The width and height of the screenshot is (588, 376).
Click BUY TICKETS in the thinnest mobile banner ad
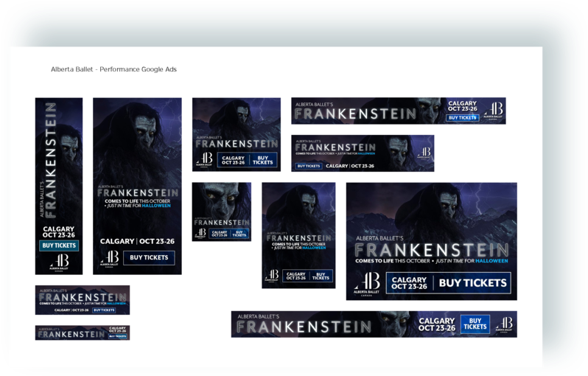pos(118,336)
